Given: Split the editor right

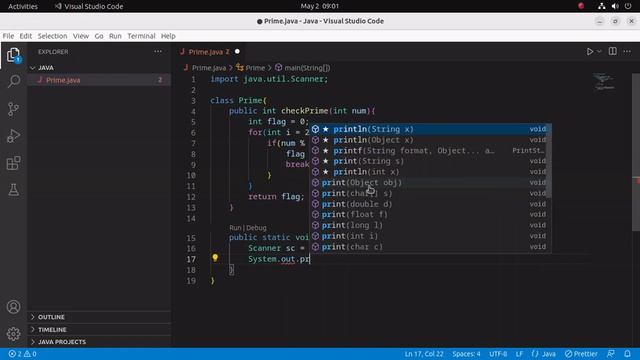Looking at the screenshot, I should tap(612, 51).
